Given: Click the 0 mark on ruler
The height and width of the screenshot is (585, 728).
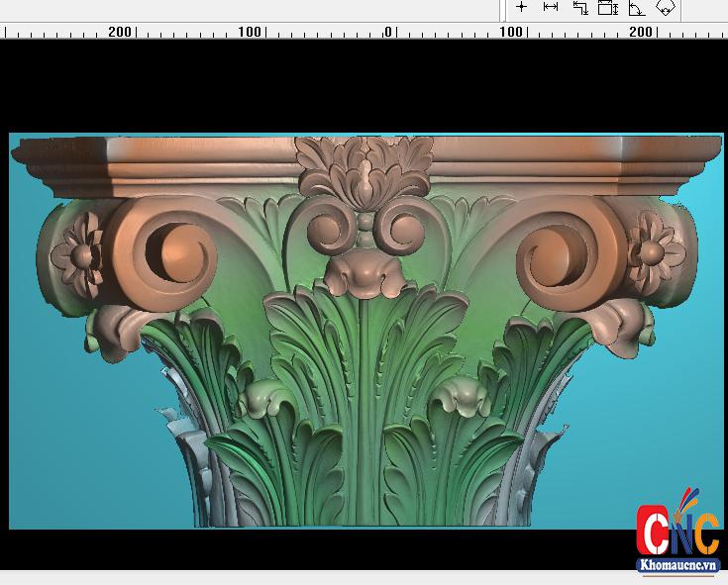Looking at the screenshot, I should [388, 32].
